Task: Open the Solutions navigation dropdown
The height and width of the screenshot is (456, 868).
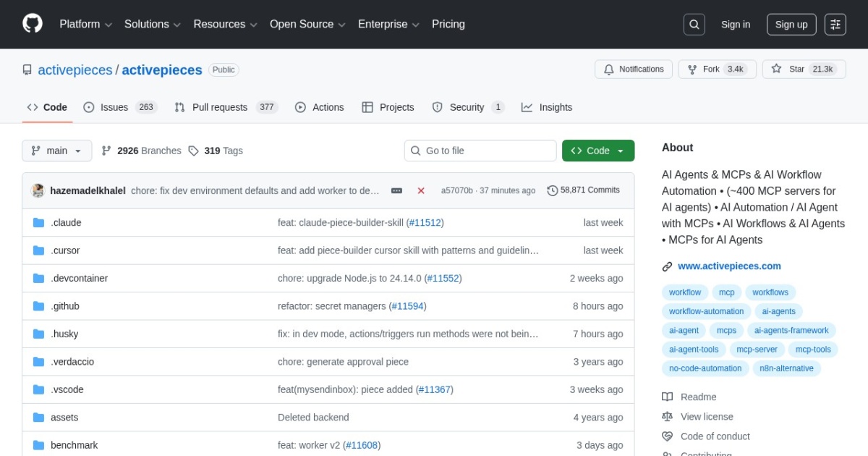Action: [x=150, y=24]
